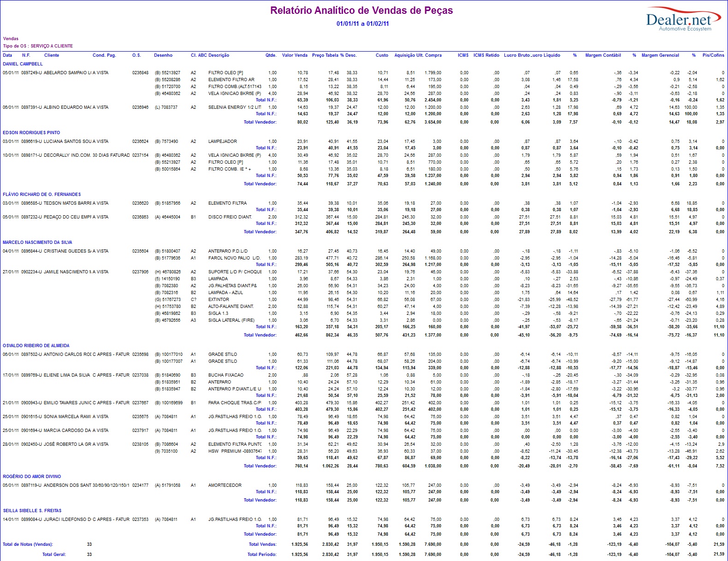Click description SELENIA ENERGY 1/2 LIT
The height and width of the screenshot is (561, 728).
[235, 107]
